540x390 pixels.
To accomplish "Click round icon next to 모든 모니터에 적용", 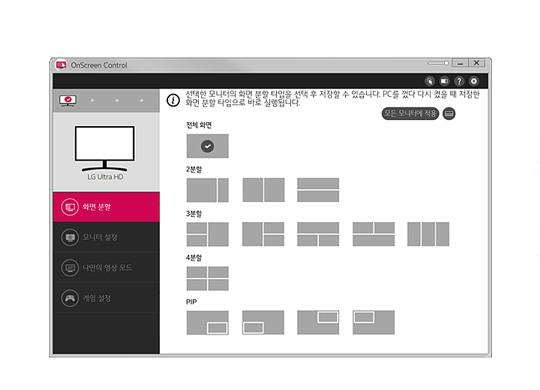I will (x=449, y=113).
